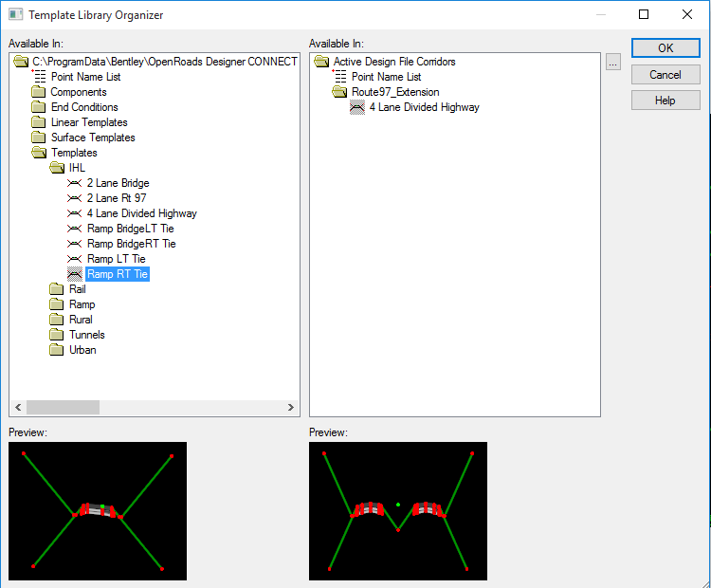The image size is (711, 588).
Task: Select the 2 Lane Rt 97 label
Action: (117, 198)
